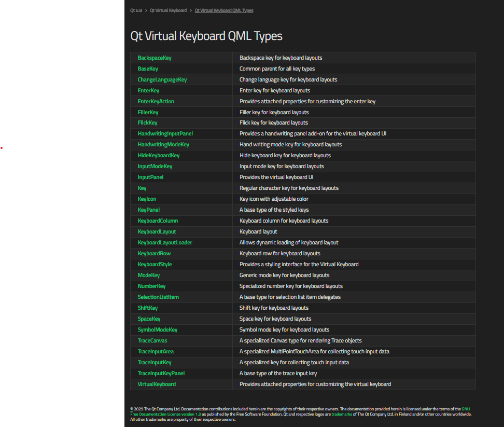Select 'A base type of the styled keys' text
The width and height of the screenshot is (504, 427).
pyautogui.click(x=274, y=210)
